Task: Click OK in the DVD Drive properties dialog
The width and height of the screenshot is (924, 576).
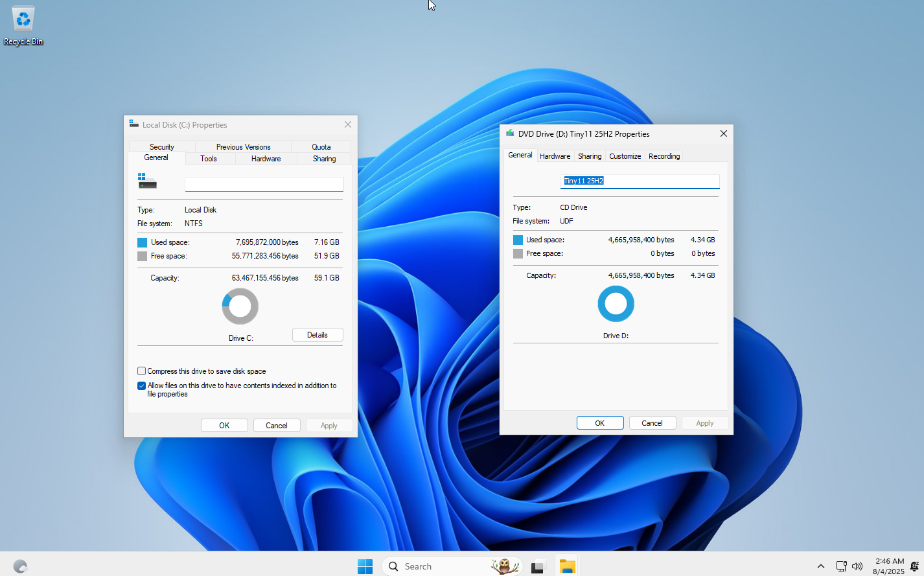Action: 600,422
